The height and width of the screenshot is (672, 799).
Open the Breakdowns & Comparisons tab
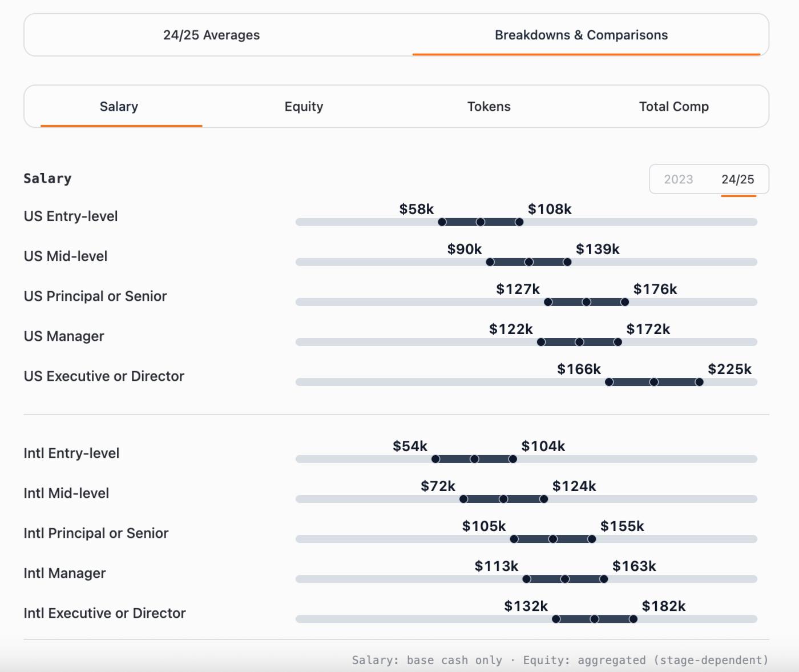(x=581, y=35)
